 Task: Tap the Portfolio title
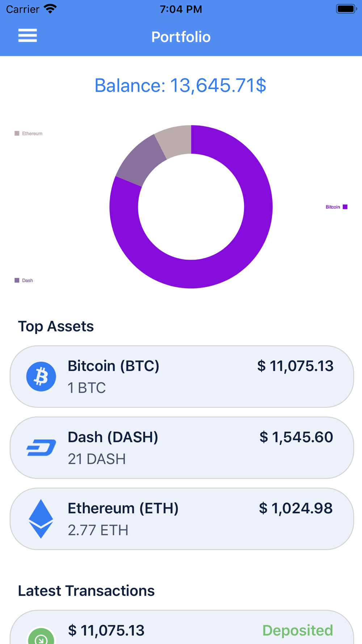[181, 37]
